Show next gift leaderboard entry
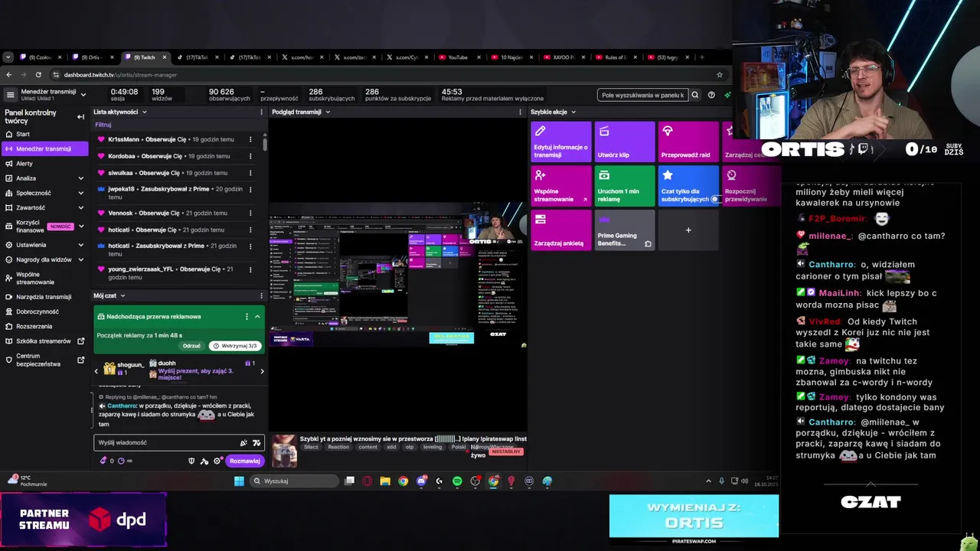This screenshot has height=551, width=980. click(x=262, y=371)
